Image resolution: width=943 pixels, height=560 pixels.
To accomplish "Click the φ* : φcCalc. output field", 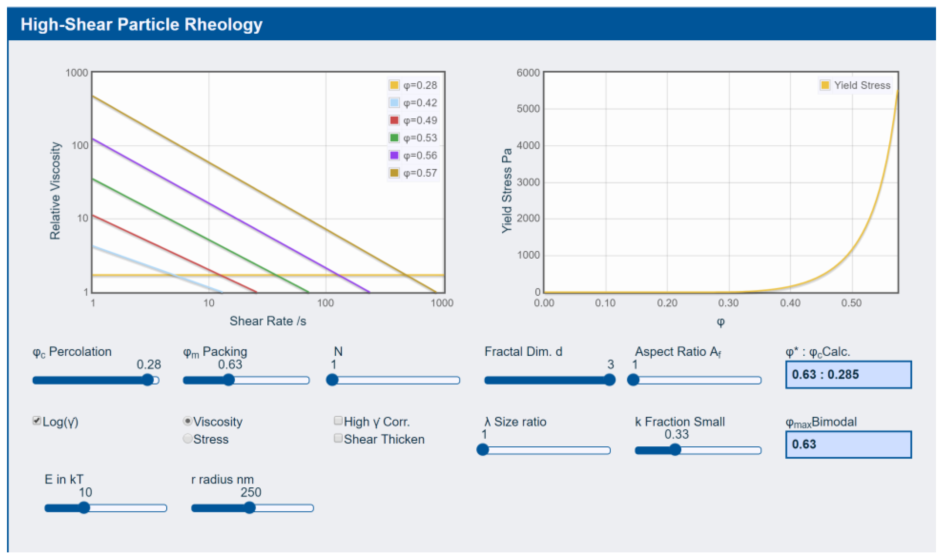I will tap(848, 374).
